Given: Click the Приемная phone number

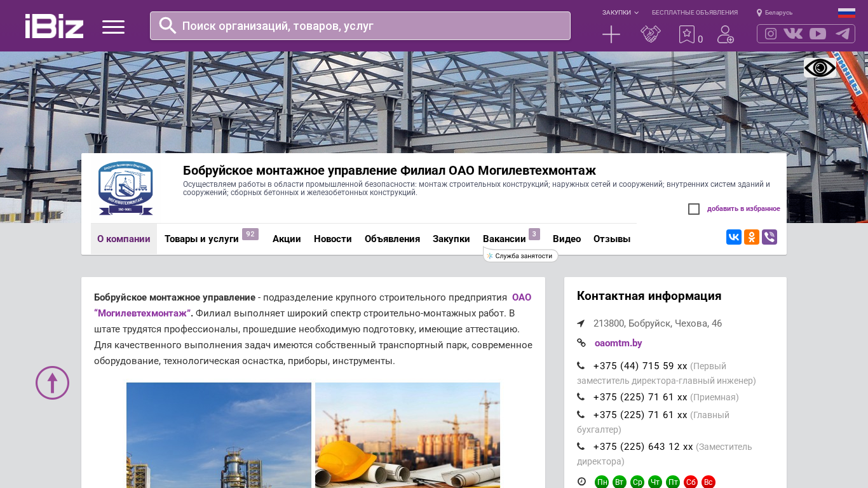Looking at the screenshot, I should 640,397.
